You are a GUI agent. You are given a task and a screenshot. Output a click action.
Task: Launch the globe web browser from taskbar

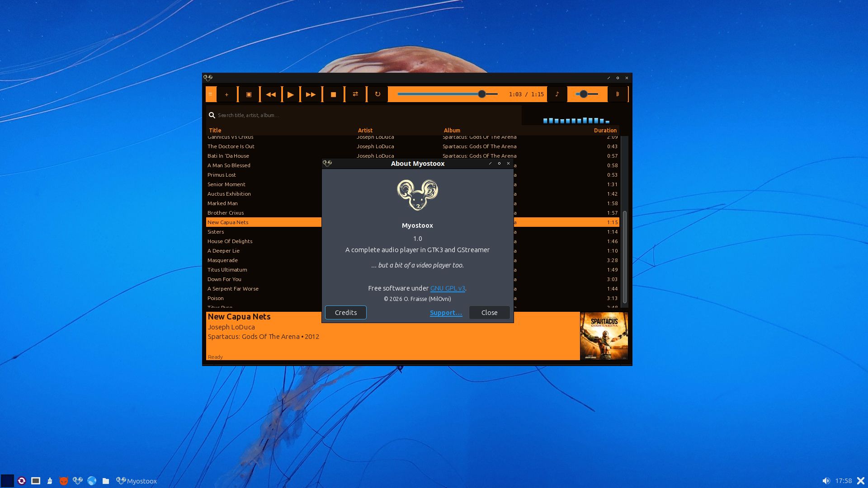pos(92,481)
